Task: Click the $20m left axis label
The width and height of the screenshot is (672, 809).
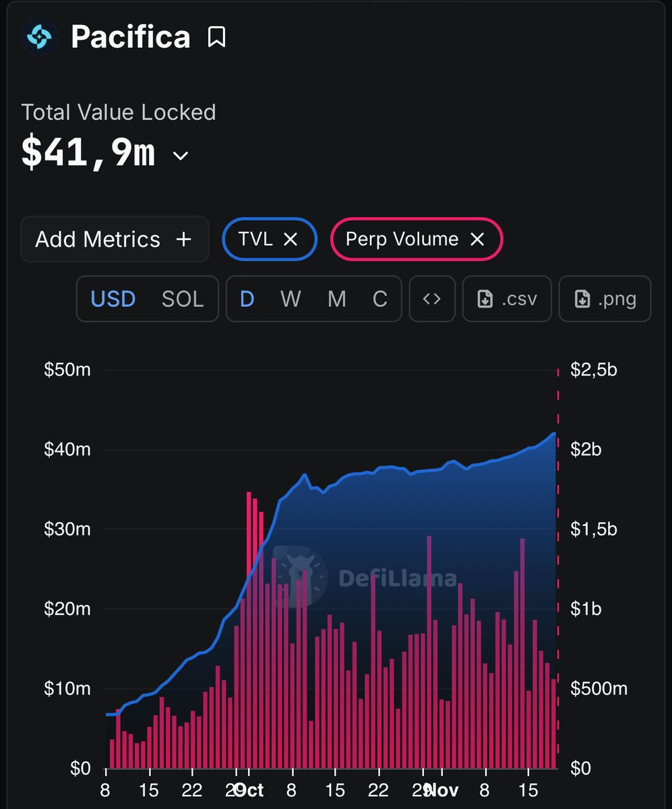Action: coord(67,609)
